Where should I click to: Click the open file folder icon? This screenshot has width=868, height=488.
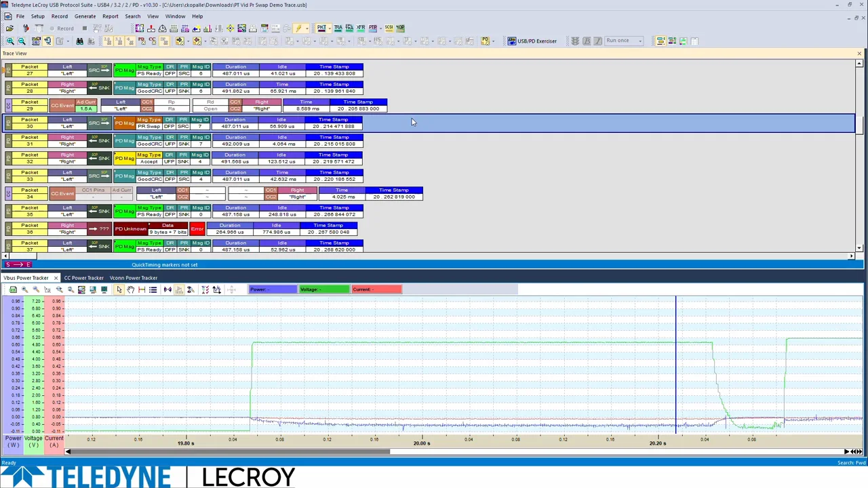tap(9, 28)
